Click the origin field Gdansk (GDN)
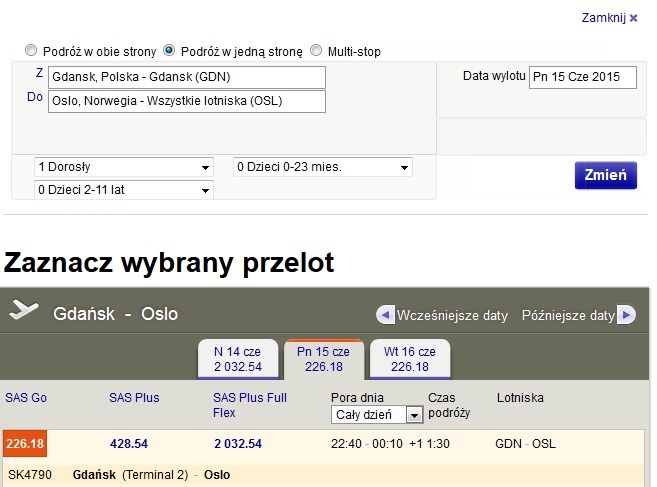This screenshot has width=657, height=487. pos(187,77)
